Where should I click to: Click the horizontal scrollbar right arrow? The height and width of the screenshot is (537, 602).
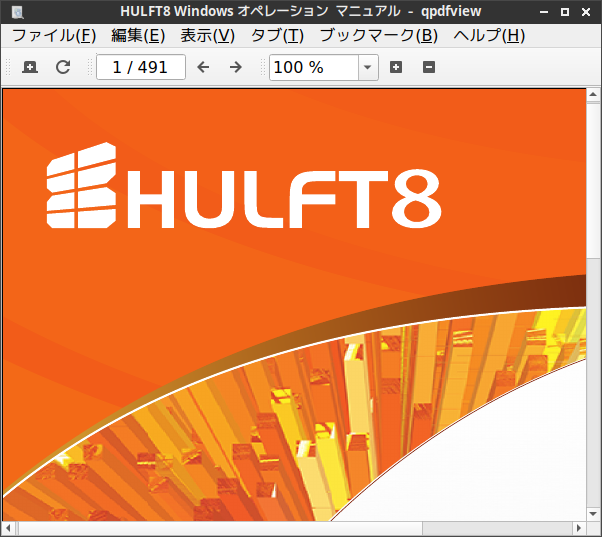tap(579, 528)
